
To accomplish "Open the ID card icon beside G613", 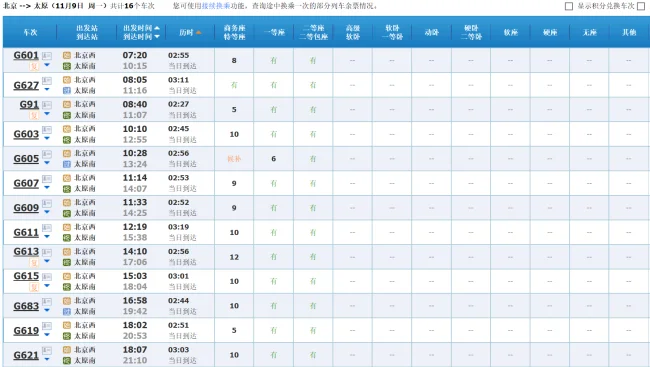I will click(x=47, y=252).
